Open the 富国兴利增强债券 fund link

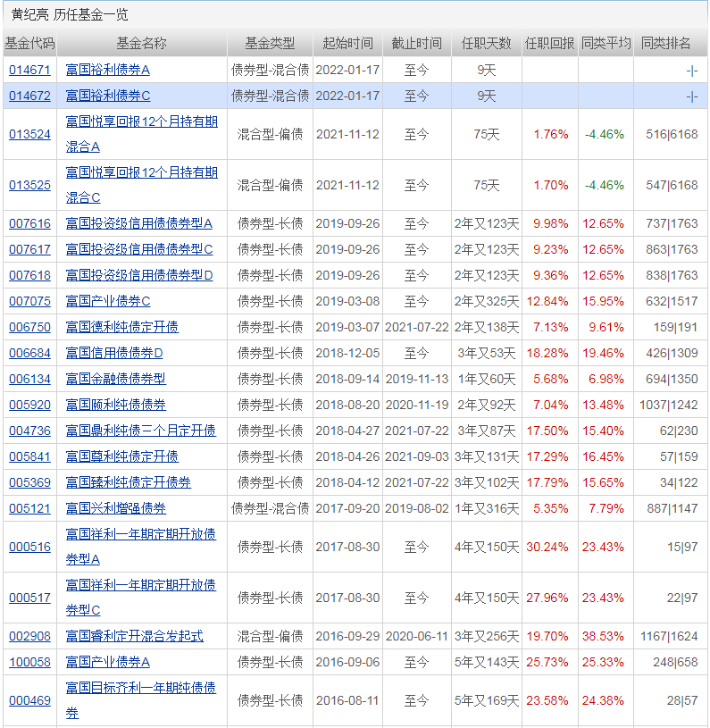pos(115,508)
